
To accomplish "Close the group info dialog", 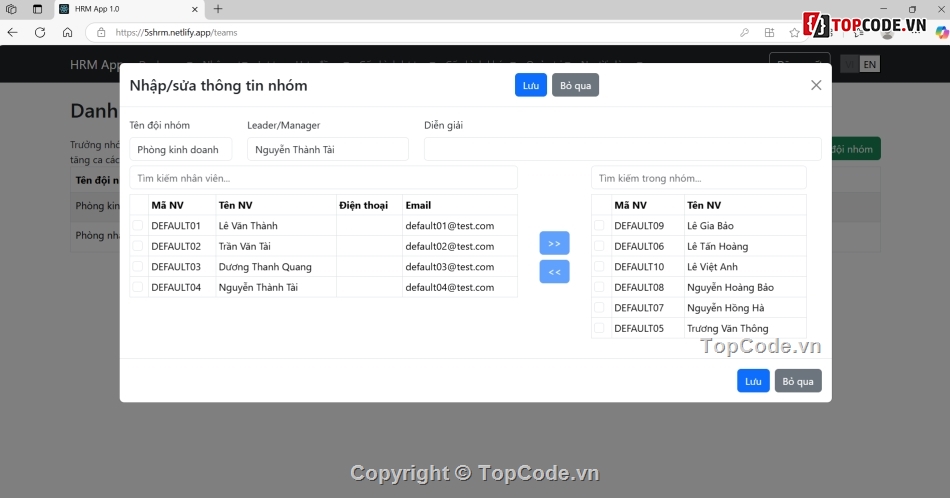I will click(x=816, y=85).
